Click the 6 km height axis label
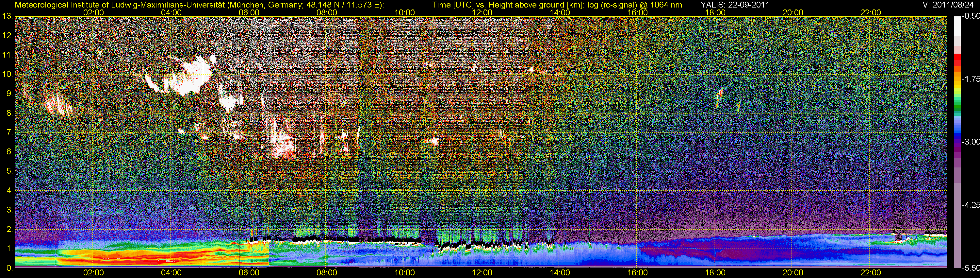This screenshot has width=980, height=278. click(9, 152)
